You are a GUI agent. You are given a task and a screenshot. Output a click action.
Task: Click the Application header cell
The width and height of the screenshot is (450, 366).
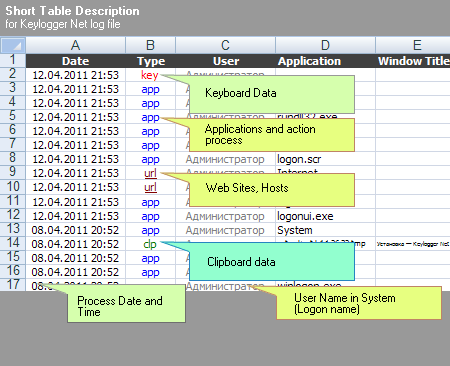pos(326,61)
